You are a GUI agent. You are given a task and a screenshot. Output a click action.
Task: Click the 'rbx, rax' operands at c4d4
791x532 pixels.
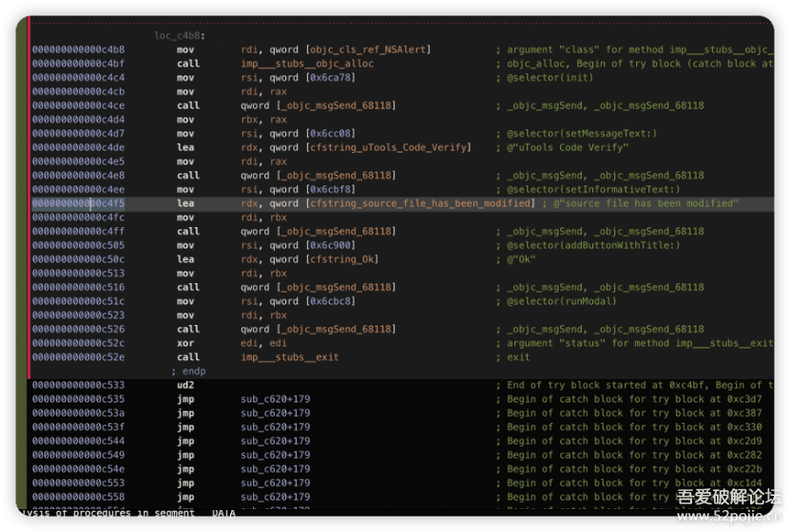[x=264, y=120]
